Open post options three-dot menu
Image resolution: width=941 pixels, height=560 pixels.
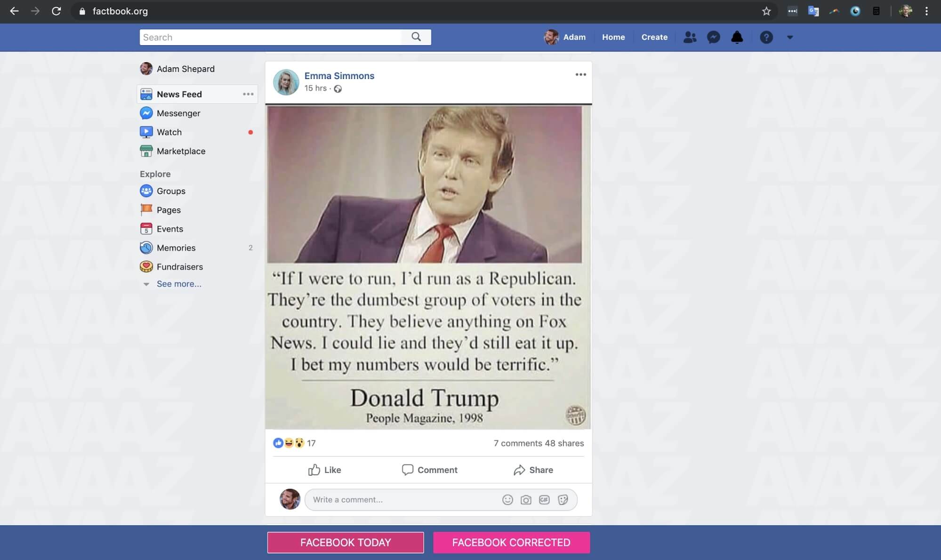[581, 74]
